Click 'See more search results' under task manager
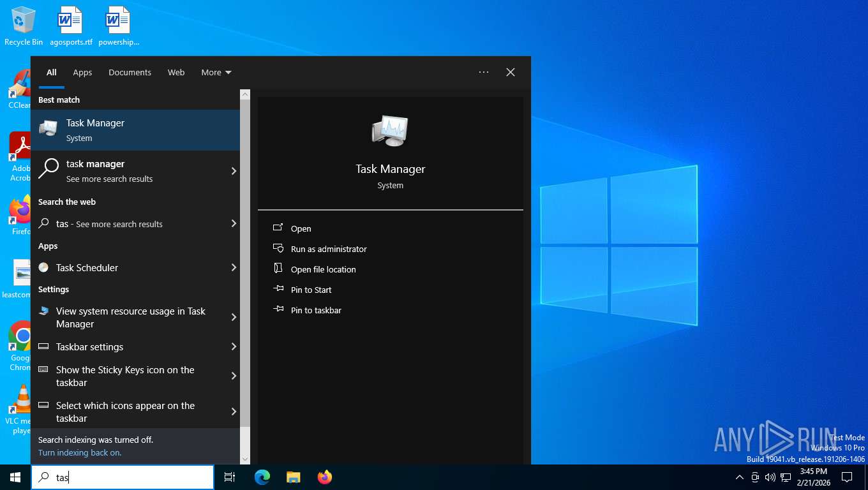The width and height of the screenshot is (868, 490). (109, 179)
